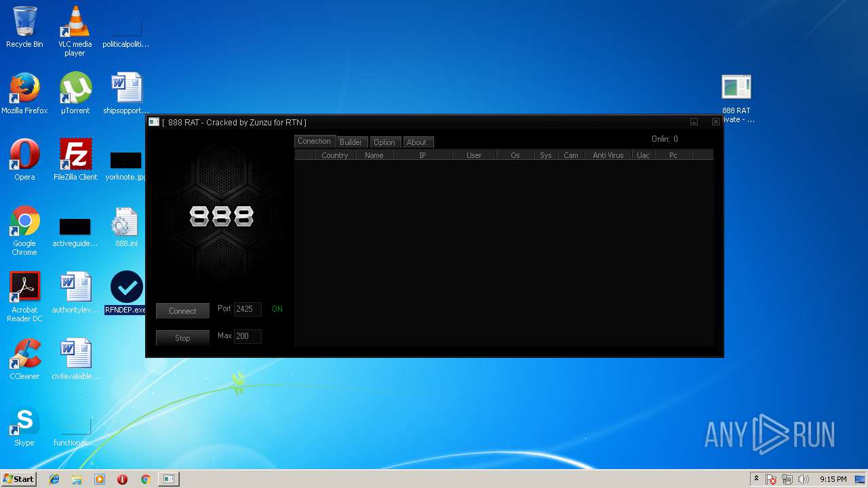Sort by the Sys column header
The image size is (868, 488).
[x=546, y=155]
